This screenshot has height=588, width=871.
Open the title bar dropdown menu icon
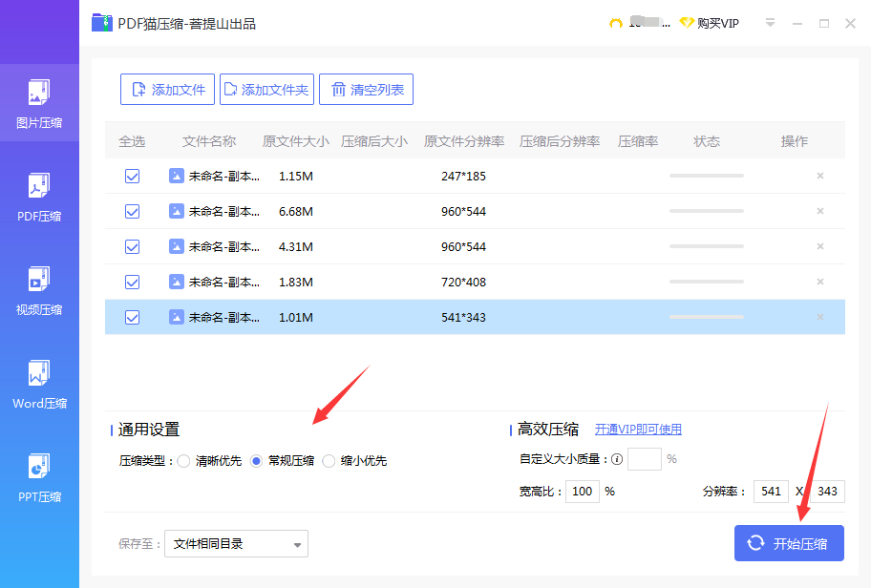(x=770, y=23)
